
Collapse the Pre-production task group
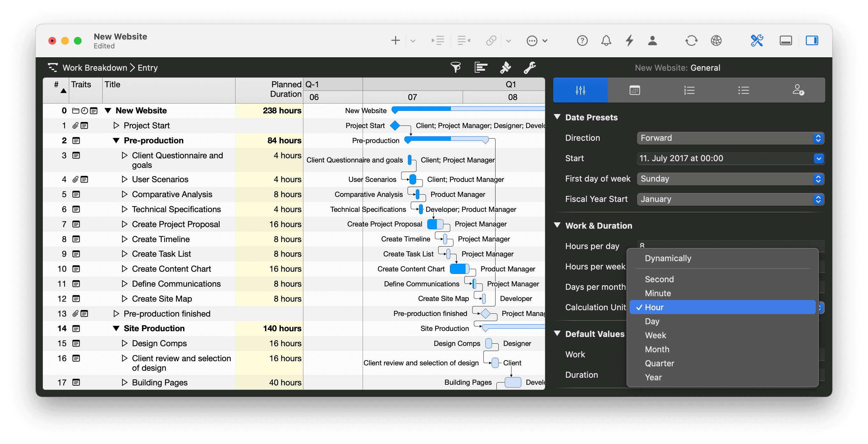(116, 140)
